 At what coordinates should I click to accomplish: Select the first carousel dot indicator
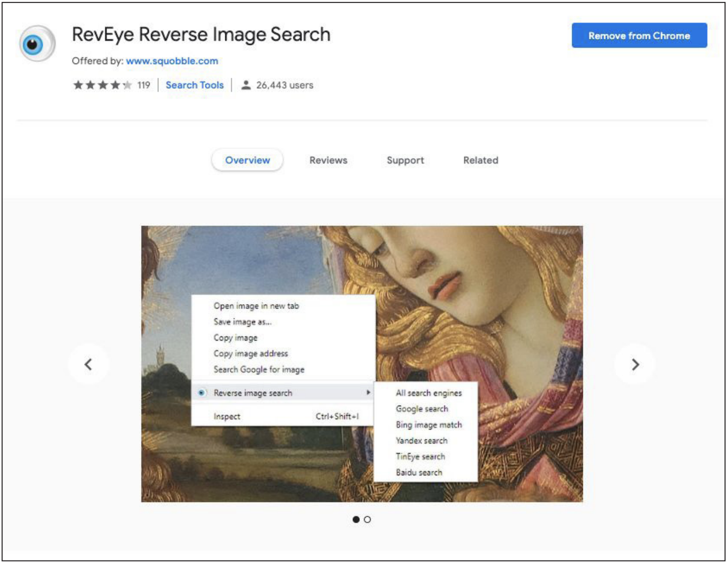[356, 520]
